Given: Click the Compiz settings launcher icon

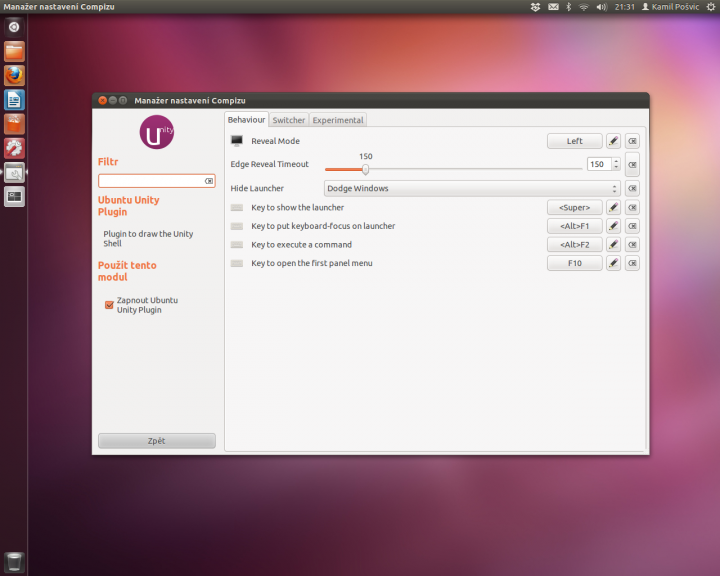Looking at the screenshot, I should click(x=14, y=173).
